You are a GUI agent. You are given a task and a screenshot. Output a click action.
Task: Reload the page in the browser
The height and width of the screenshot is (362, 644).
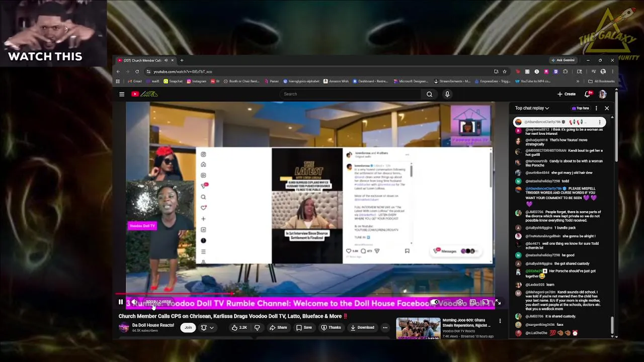pos(137,71)
